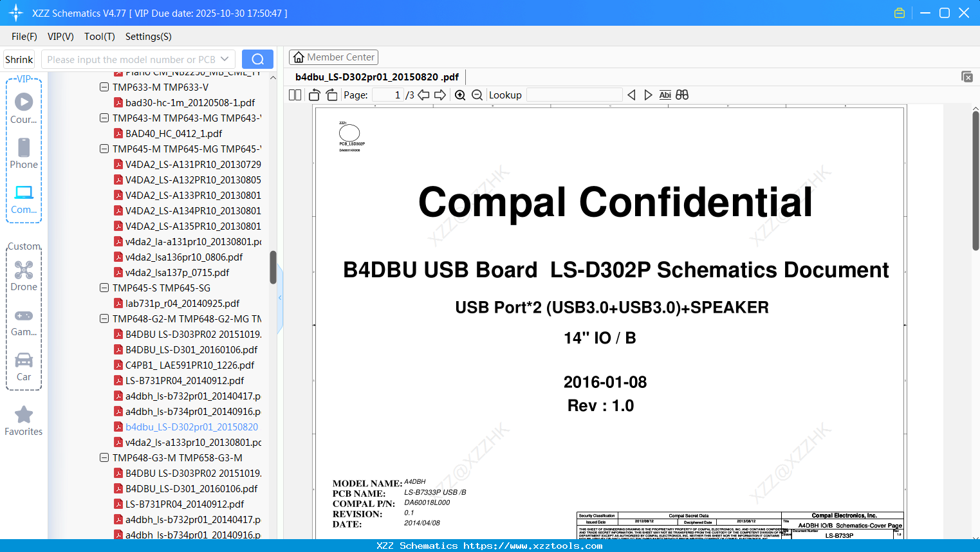Collapse the TMP633-M TMP633-V folder
The image size is (980, 552).
pyautogui.click(x=104, y=87)
